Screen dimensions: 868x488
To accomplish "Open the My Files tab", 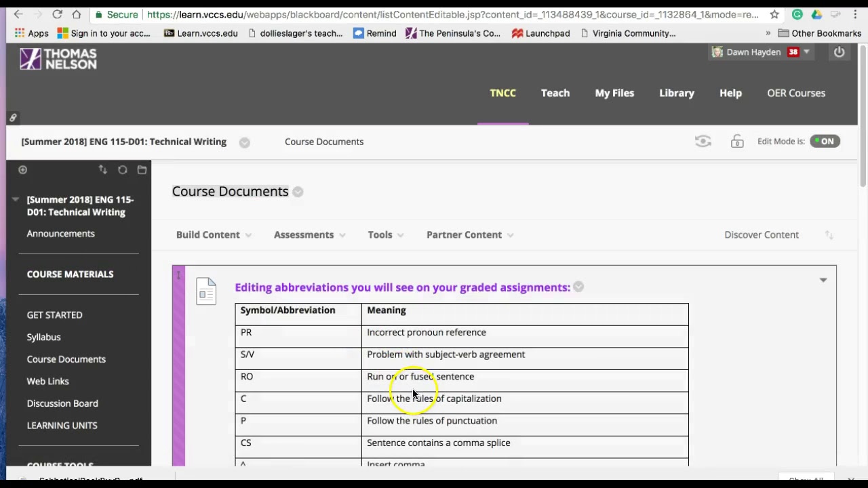I will (614, 93).
